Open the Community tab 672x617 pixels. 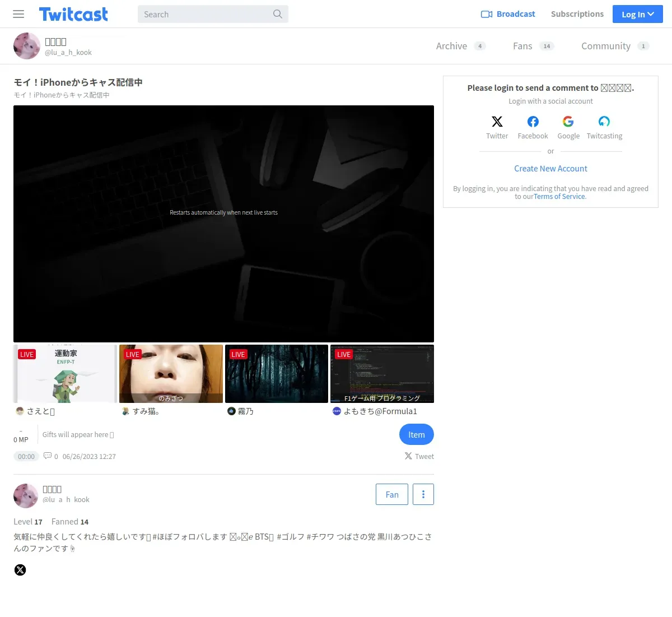615,46
